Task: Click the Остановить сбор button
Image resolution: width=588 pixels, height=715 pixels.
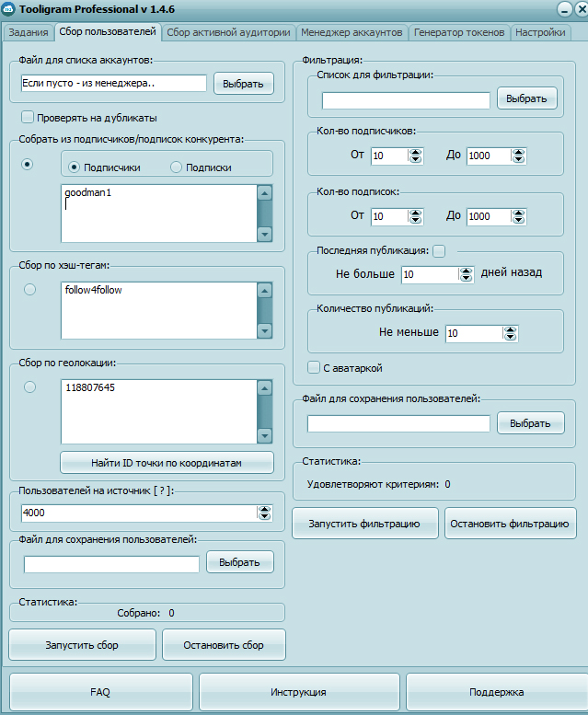Action: (x=224, y=645)
